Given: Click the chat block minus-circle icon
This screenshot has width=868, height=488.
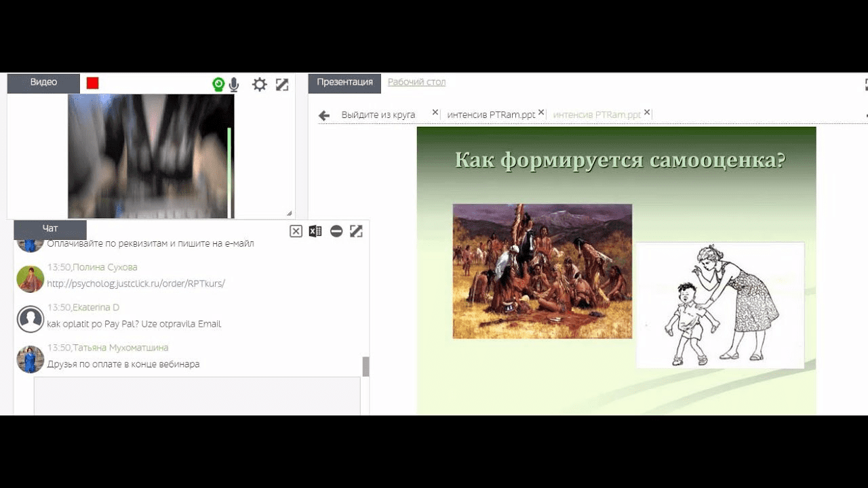Looking at the screenshot, I should [x=336, y=231].
